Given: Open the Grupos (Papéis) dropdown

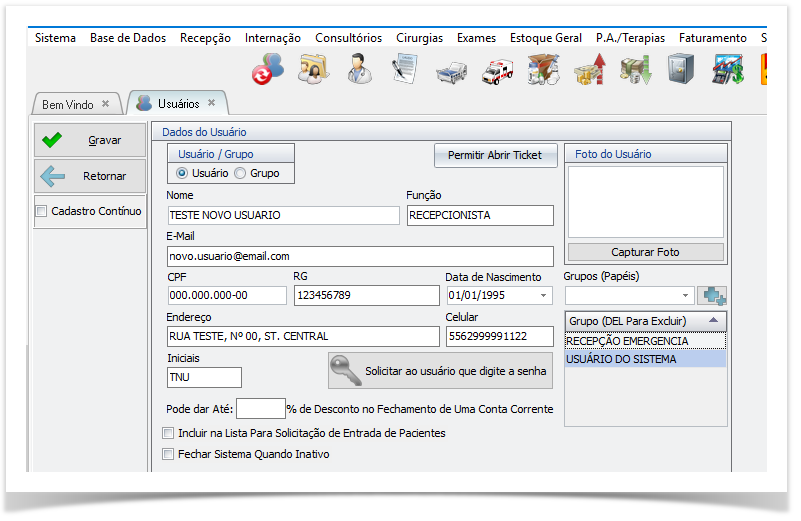Looking at the screenshot, I should [x=685, y=295].
